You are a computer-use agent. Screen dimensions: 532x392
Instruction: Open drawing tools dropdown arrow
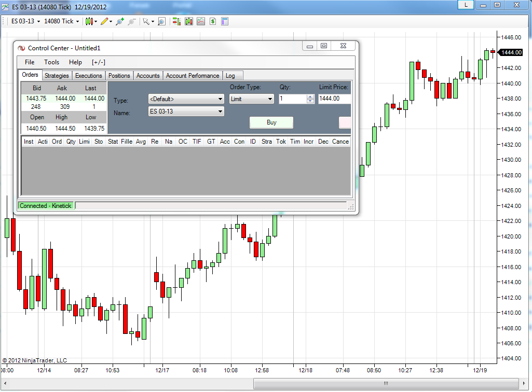pyautogui.click(x=111, y=22)
